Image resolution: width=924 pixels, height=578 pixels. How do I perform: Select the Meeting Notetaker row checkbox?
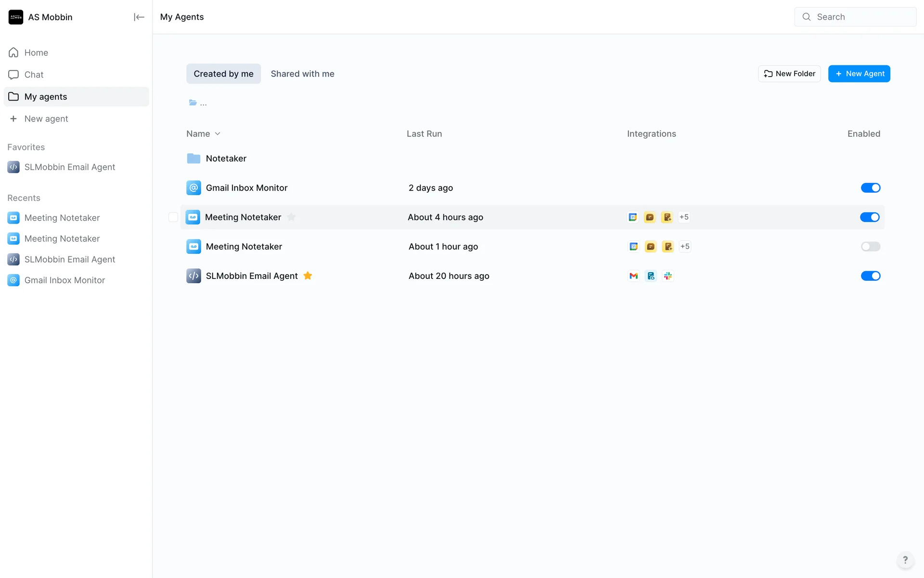coord(173,217)
